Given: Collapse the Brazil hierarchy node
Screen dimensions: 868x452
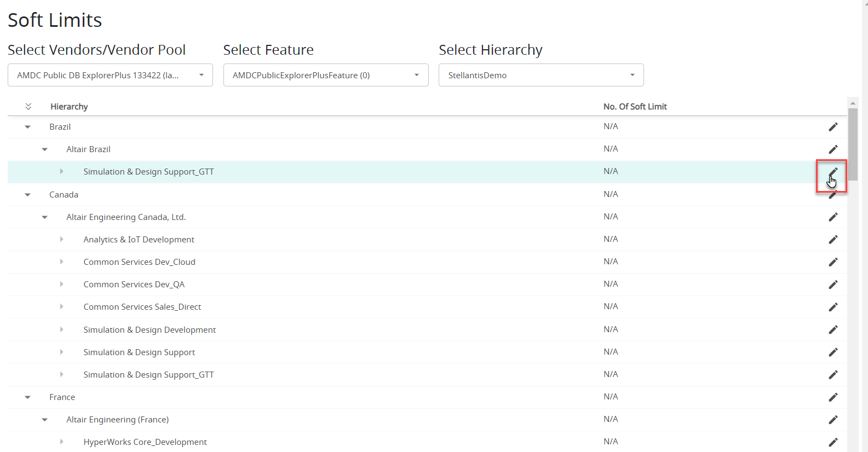Looking at the screenshot, I should (x=28, y=127).
